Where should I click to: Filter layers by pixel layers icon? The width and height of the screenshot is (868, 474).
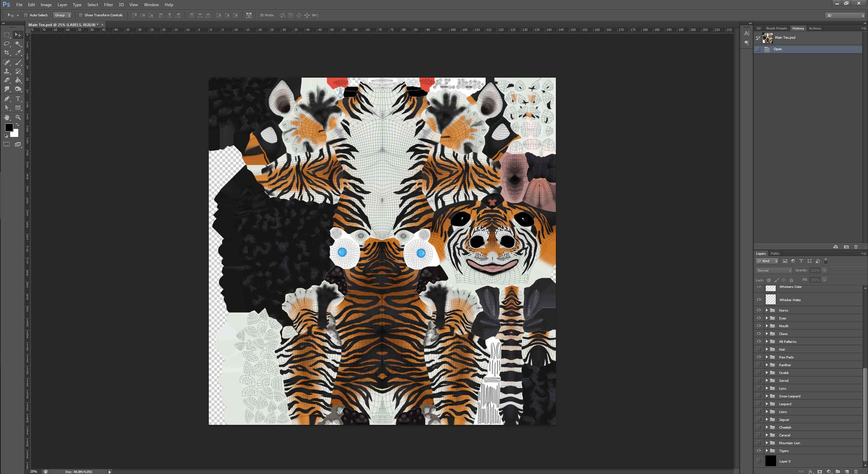point(785,261)
